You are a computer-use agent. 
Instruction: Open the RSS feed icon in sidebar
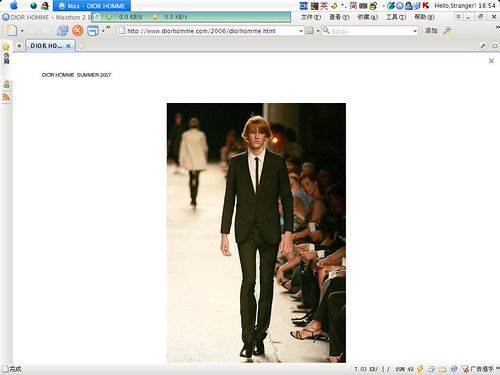[x=6, y=97]
